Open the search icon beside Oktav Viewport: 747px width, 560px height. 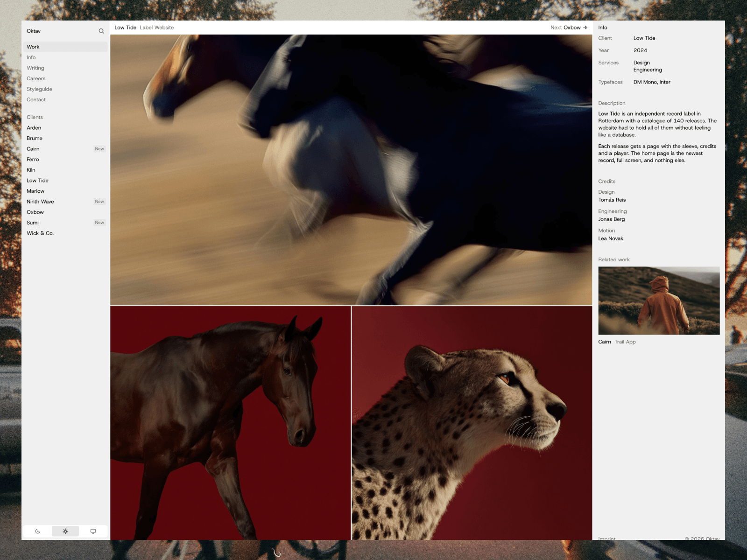pyautogui.click(x=101, y=31)
